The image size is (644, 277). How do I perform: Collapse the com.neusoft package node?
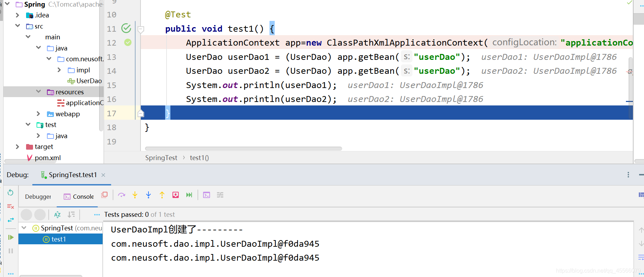coord(49,59)
